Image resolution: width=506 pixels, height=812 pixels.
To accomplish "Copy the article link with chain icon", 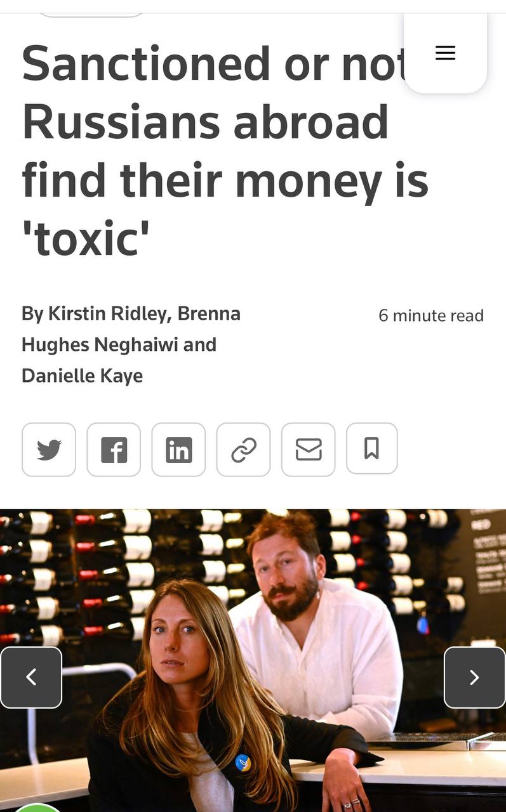I will click(x=243, y=450).
